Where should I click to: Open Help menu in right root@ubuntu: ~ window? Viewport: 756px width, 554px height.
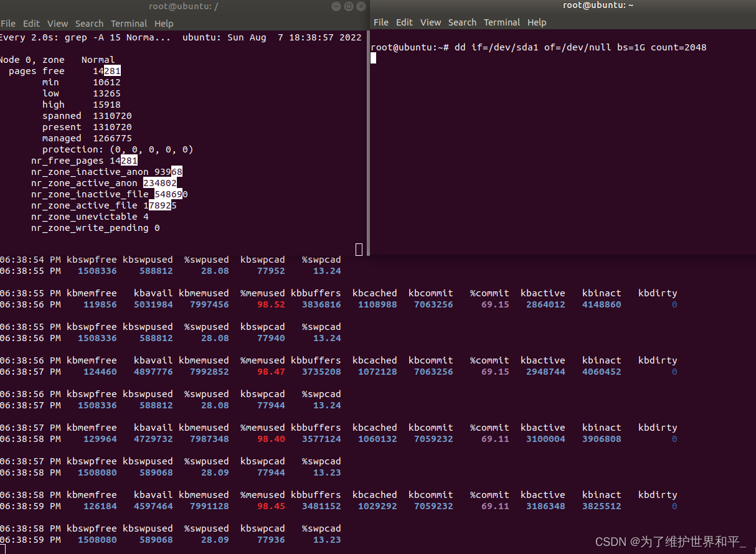537,22
